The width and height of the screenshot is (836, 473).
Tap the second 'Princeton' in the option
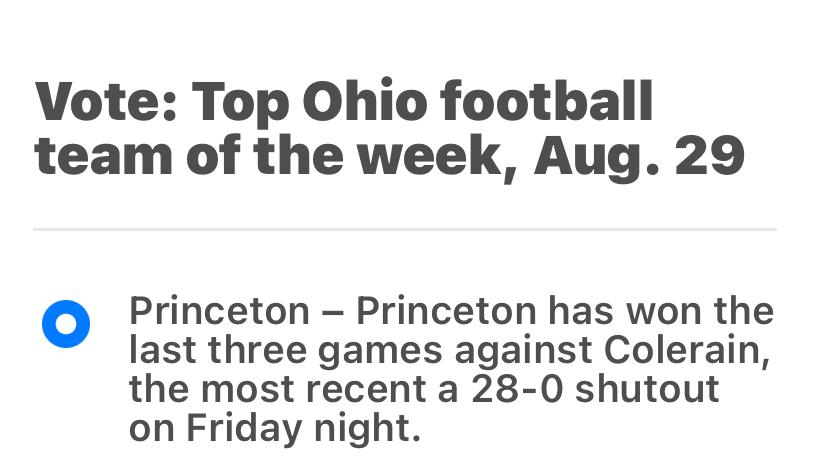click(446, 311)
